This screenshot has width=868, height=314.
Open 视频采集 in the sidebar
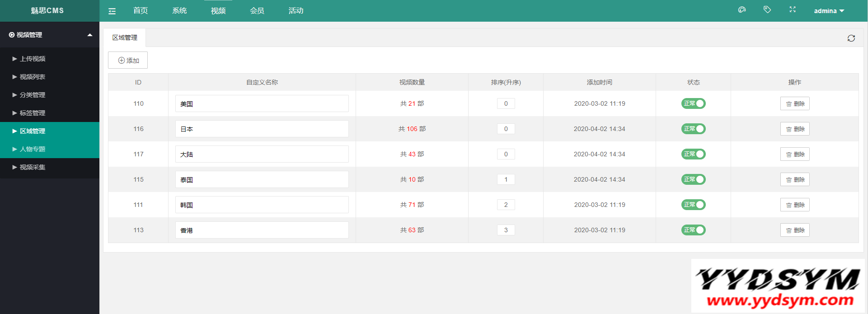[x=33, y=167]
